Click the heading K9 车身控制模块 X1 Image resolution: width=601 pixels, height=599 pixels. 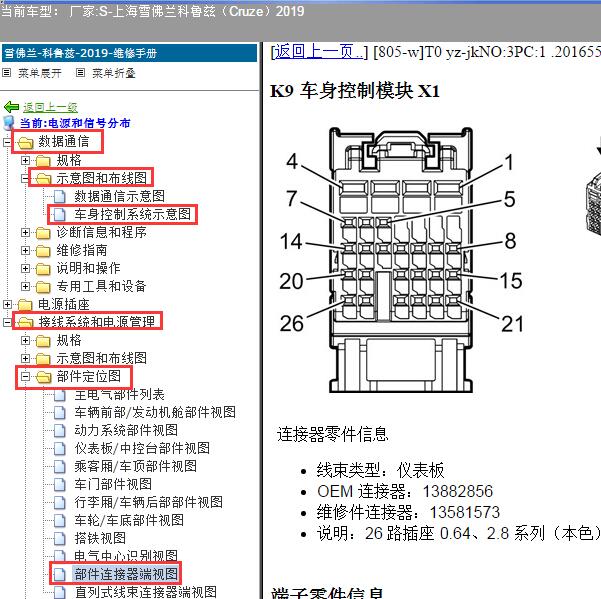(355, 91)
